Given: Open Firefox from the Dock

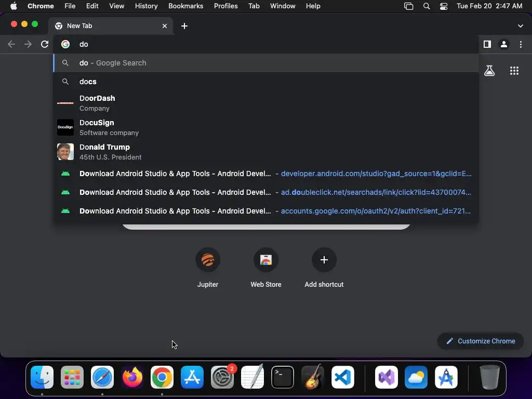Looking at the screenshot, I should pyautogui.click(x=132, y=377).
